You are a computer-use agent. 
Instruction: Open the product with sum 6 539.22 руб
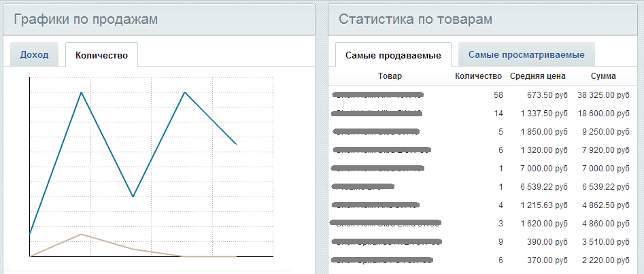pyautogui.click(x=363, y=187)
